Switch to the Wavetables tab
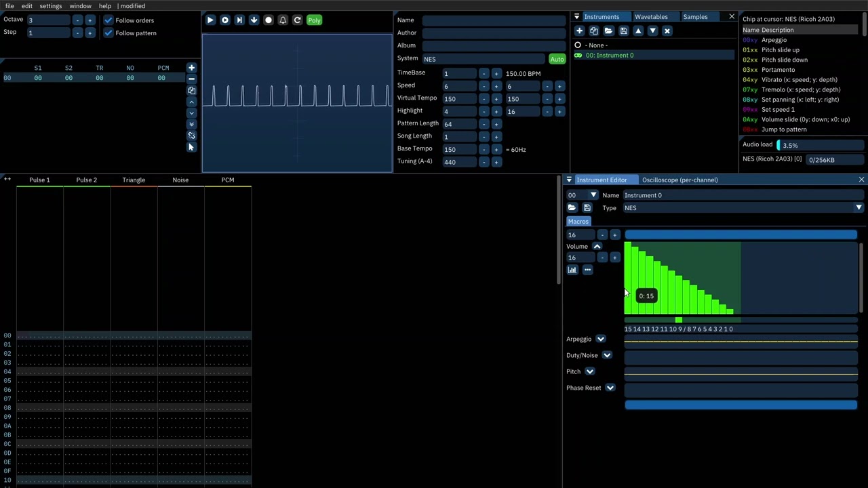 click(x=651, y=17)
